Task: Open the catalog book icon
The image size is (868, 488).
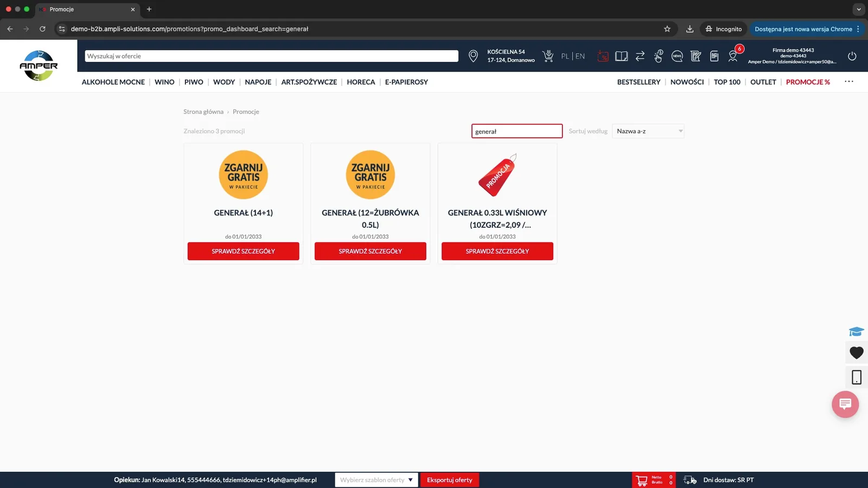Action: (x=621, y=56)
